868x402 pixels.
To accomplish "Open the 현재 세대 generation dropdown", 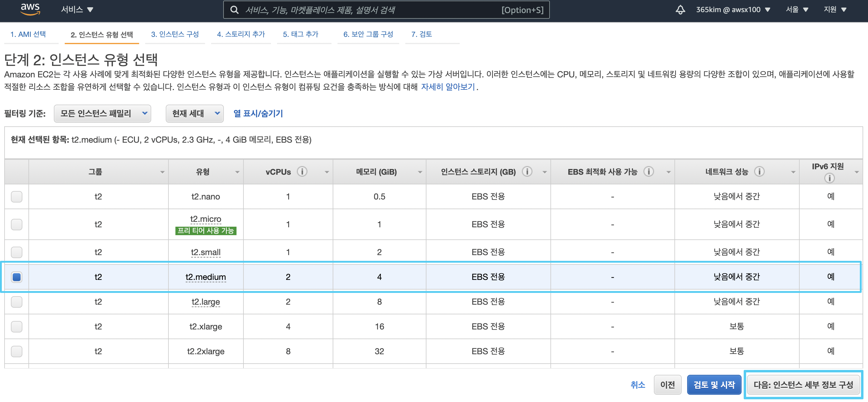I will [x=194, y=113].
